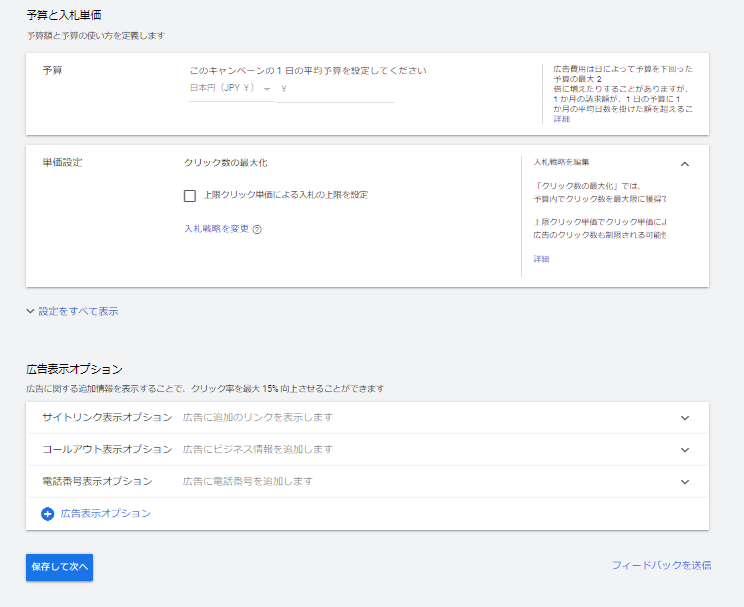Open the フィードバックを送信 link
Viewport: 744px width, 607px height.
(x=661, y=565)
